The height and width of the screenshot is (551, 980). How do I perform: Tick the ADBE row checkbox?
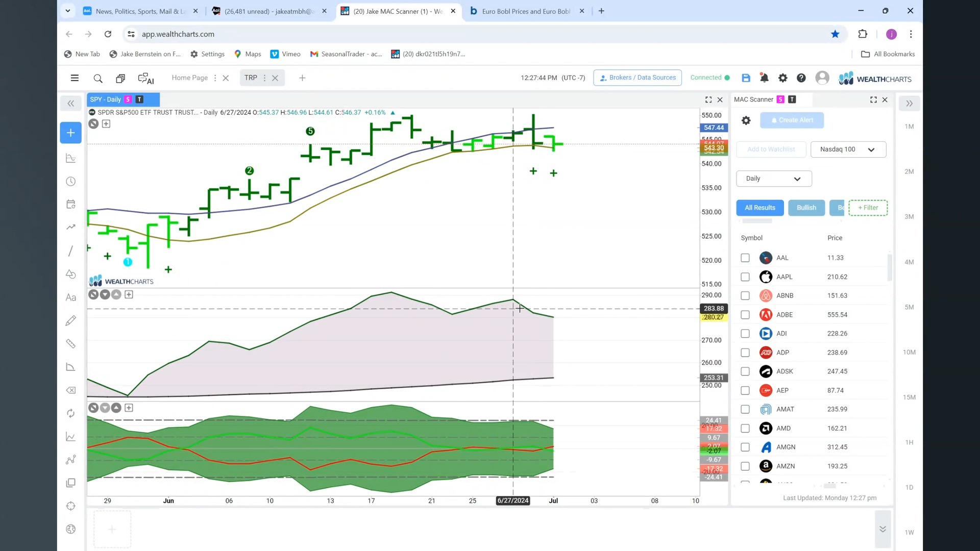click(x=745, y=315)
